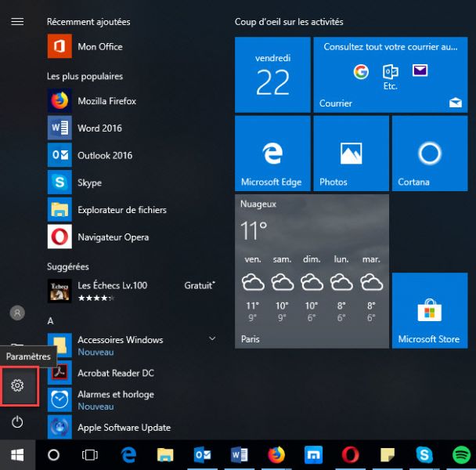The height and width of the screenshot is (470, 476).
Task: Open the Microsoft Edge tile
Action: (x=272, y=153)
